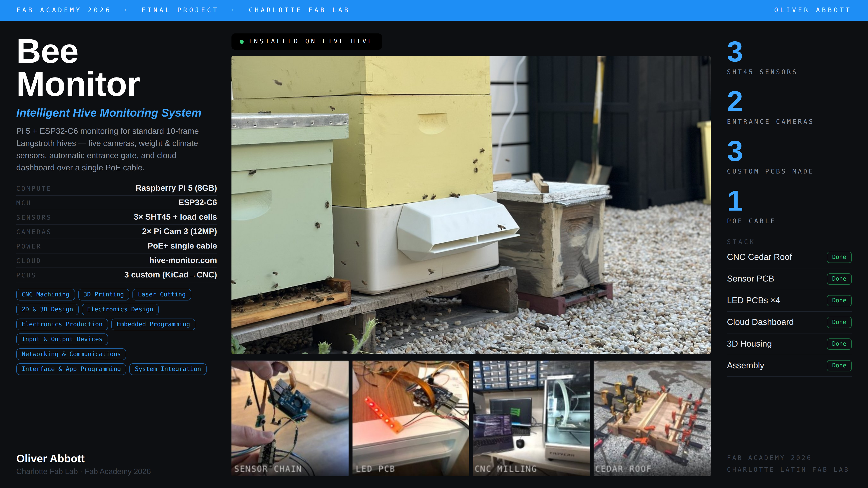Click the PoE+ single cable value
Viewport: 868px width, 488px height.
182,246
